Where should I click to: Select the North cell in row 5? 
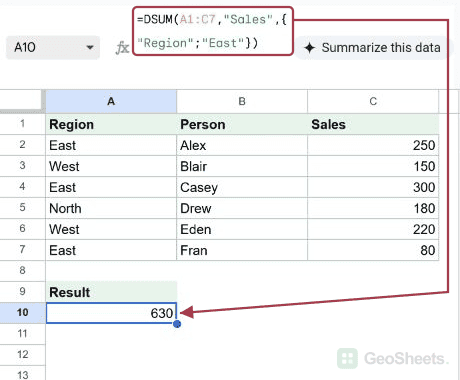pyautogui.click(x=111, y=208)
